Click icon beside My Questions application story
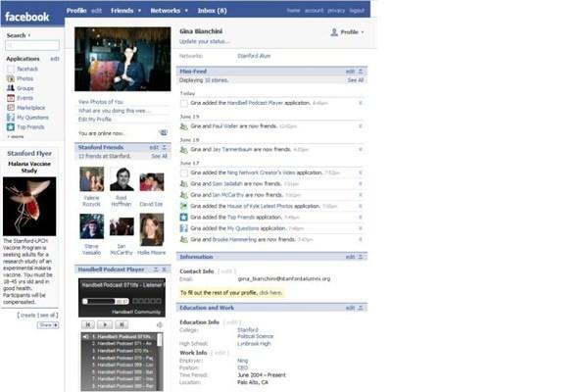588x392 pixels. pos(184,228)
